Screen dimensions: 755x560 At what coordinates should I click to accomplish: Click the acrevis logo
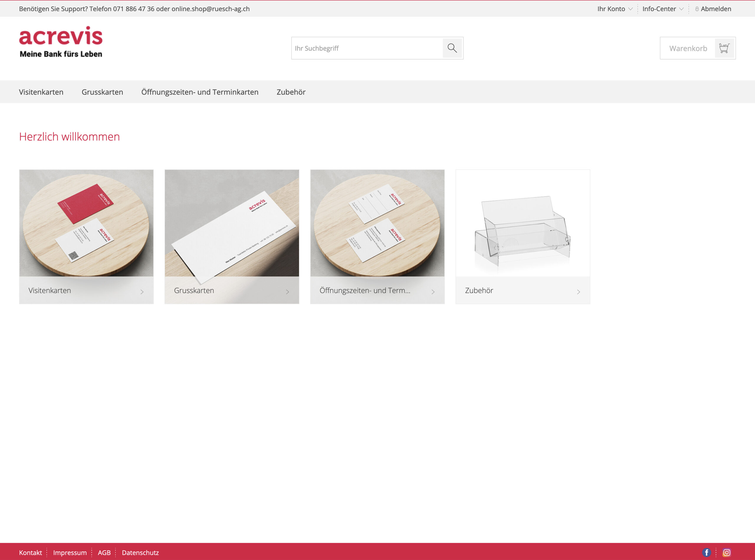61,42
